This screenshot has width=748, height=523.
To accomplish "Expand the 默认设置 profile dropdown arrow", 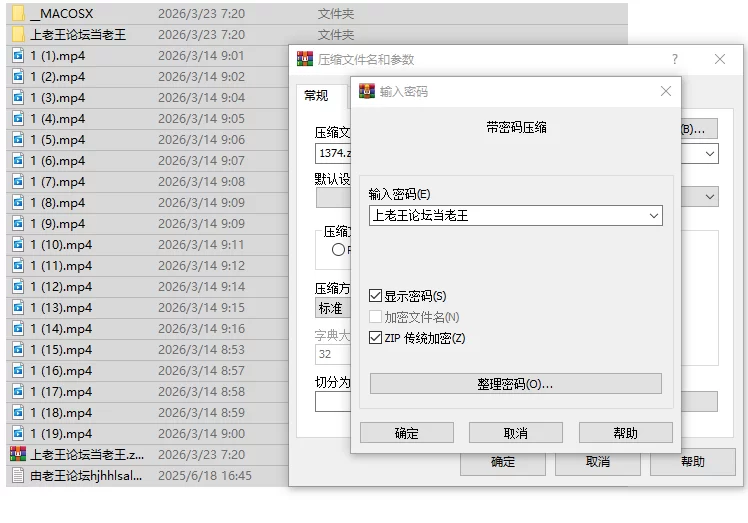I will [710, 197].
